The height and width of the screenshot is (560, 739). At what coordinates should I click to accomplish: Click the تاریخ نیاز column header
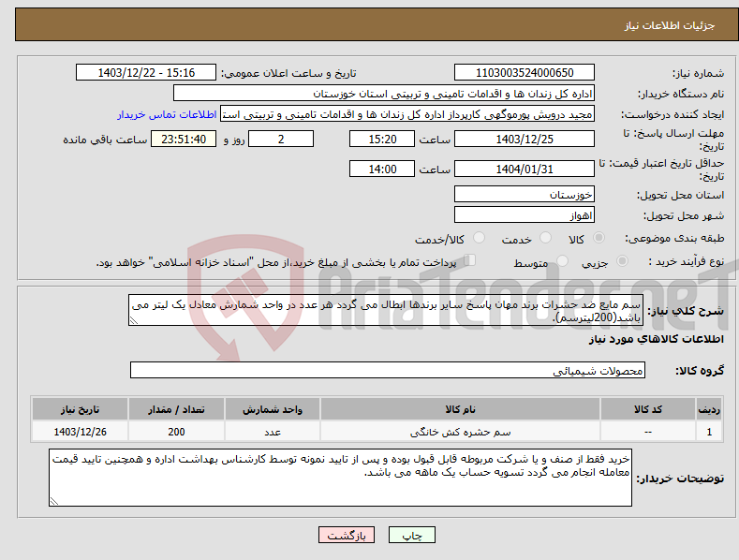point(81,409)
